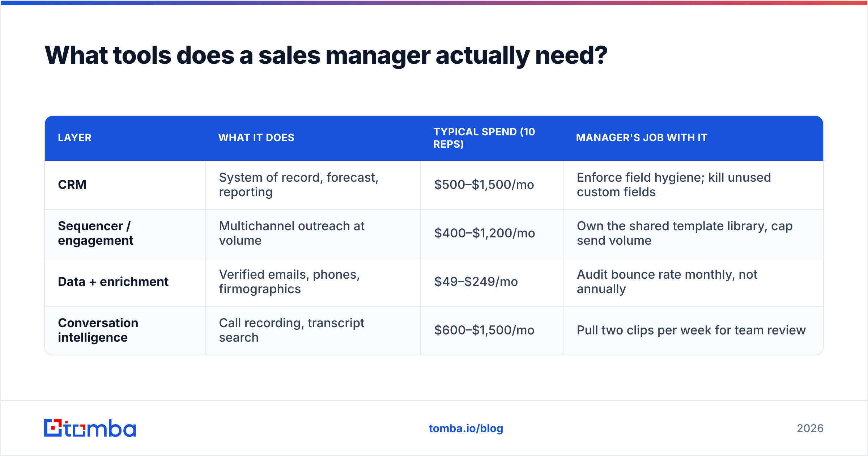Open the tomba.io/blog link
868x456 pixels.
[466, 428]
